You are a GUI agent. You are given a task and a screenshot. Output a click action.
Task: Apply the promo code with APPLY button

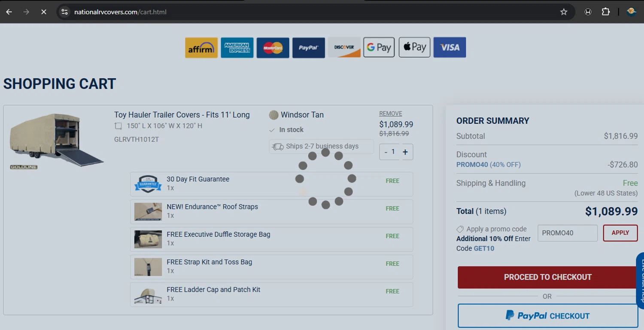click(x=620, y=233)
